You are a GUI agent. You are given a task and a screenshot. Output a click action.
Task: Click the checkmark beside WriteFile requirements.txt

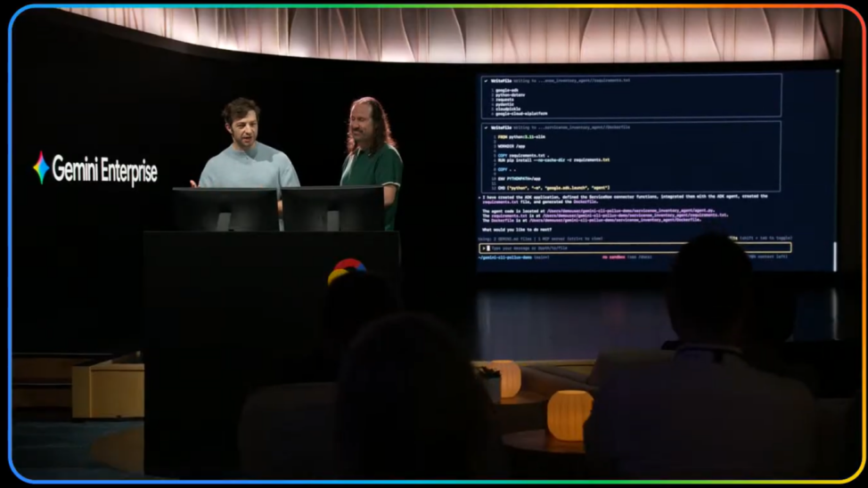pos(486,80)
